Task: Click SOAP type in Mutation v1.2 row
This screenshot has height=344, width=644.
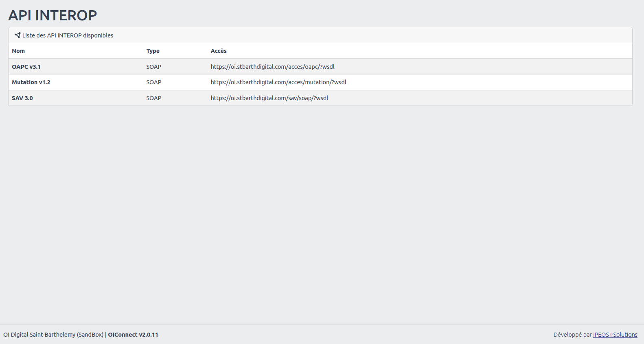Action: tap(154, 82)
